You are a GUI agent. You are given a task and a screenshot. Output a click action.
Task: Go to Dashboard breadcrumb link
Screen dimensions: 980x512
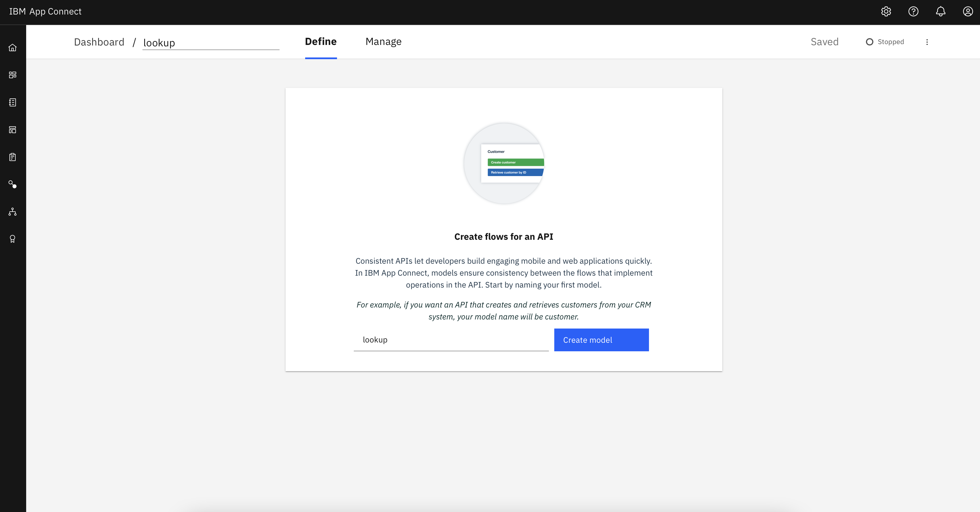(99, 42)
